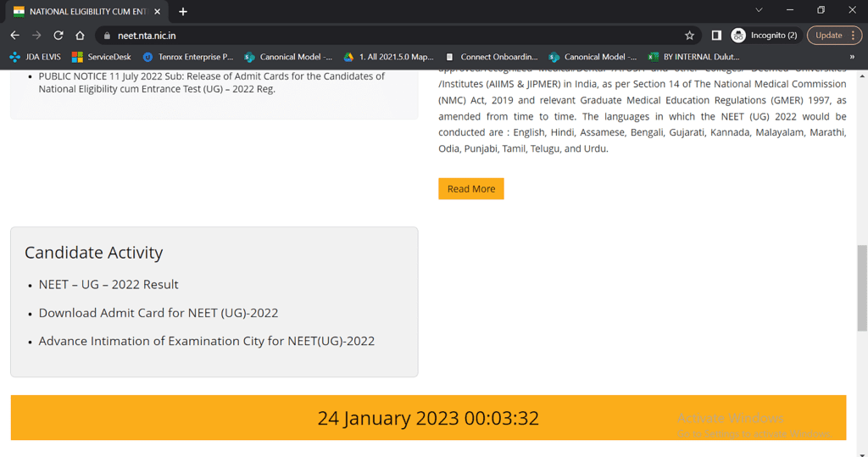Show more bookmarks with the double chevron
This screenshot has height=457, width=868.
point(852,57)
